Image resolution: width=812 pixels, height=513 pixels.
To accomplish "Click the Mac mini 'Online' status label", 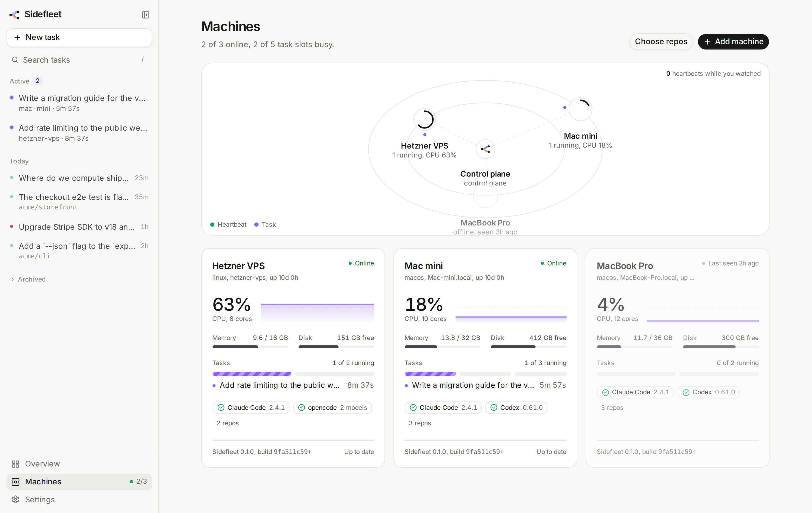I will (553, 263).
